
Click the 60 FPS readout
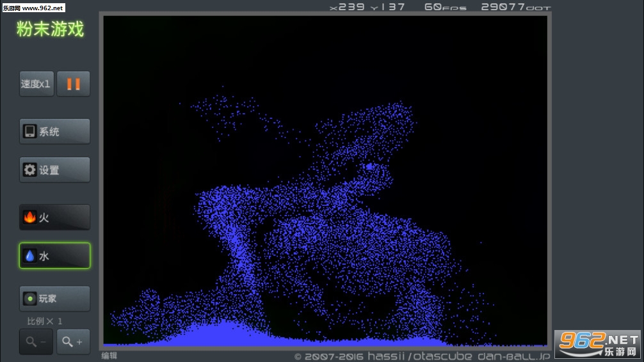tap(445, 7)
